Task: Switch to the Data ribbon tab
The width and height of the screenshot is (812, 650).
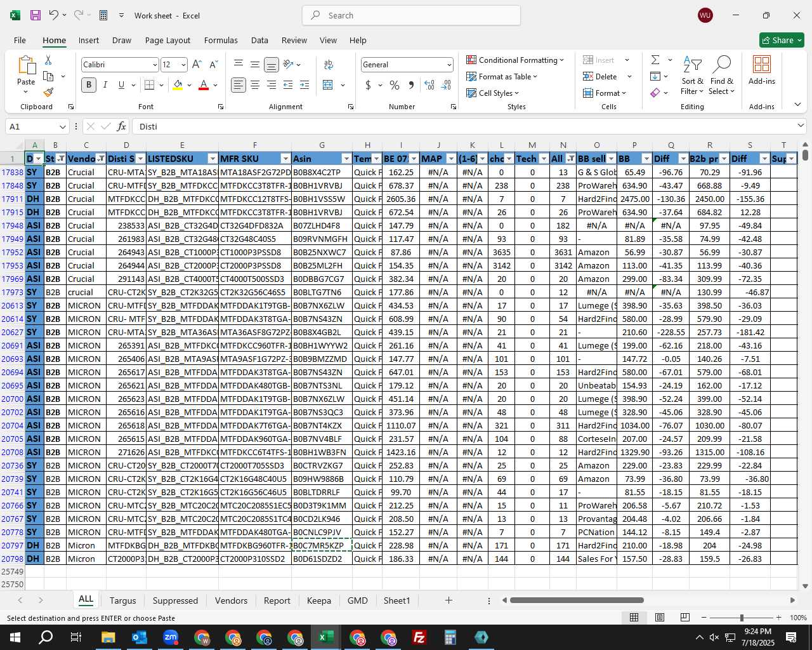Action: pos(259,40)
